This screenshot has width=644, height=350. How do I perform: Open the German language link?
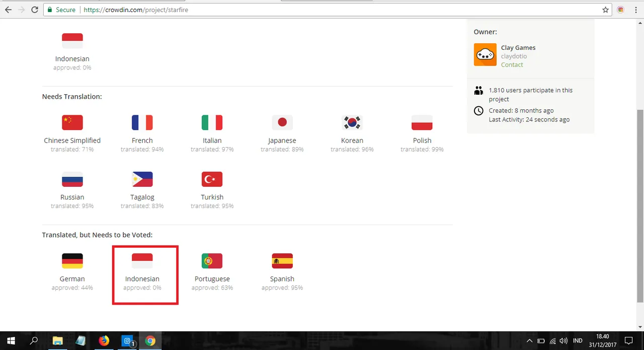[x=72, y=278]
